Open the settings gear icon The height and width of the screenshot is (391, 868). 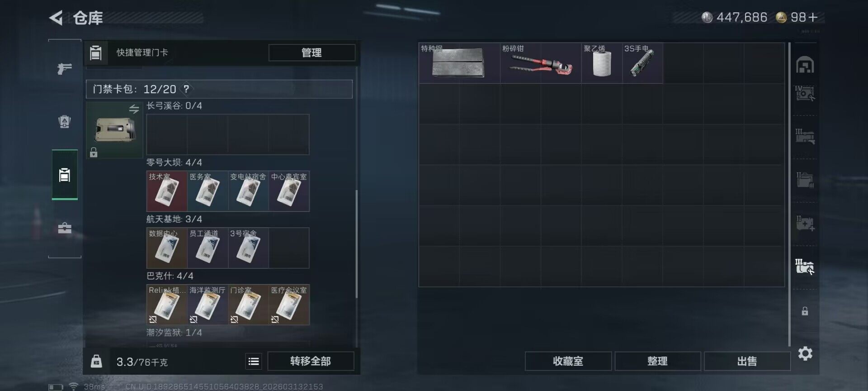[805, 353]
